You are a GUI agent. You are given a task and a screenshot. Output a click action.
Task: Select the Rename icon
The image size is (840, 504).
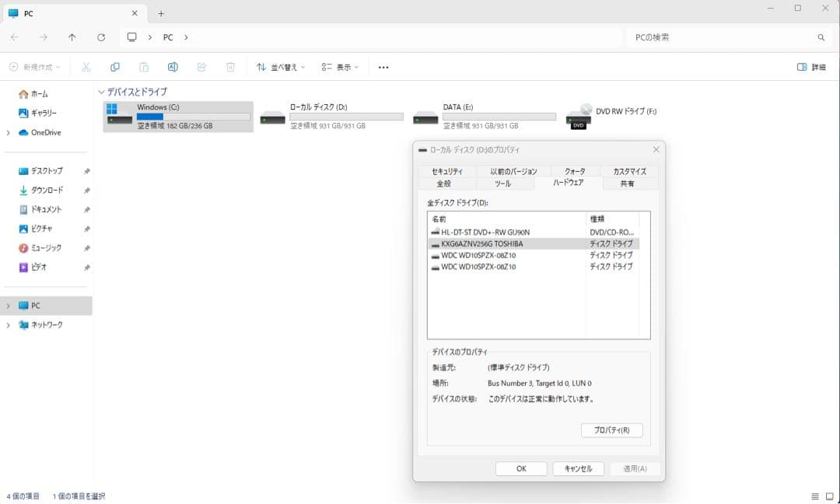(173, 67)
